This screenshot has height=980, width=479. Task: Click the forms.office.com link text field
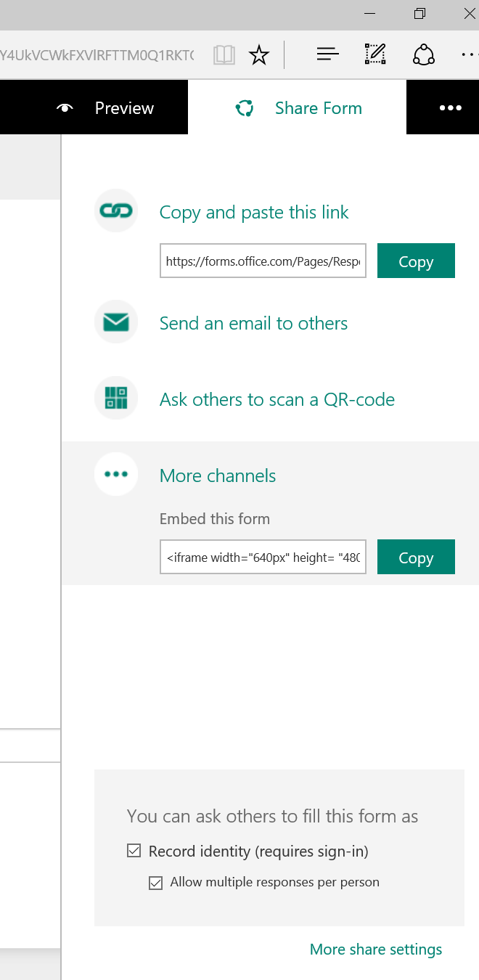point(263,261)
